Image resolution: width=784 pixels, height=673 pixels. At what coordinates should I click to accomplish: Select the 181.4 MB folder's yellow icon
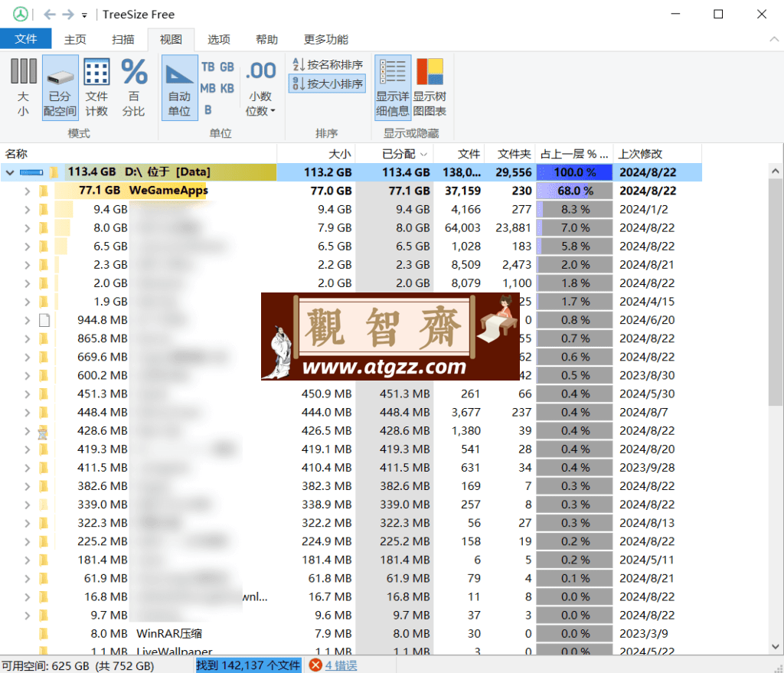click(x=44, y=560)
